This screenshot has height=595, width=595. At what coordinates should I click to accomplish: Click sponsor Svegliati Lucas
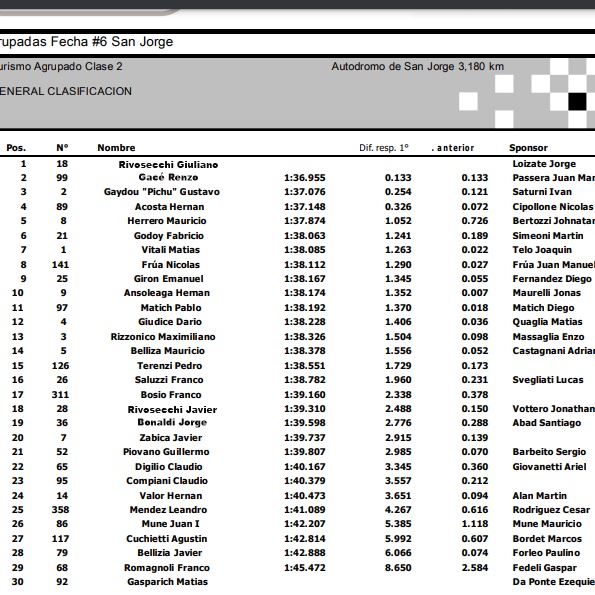point(548,380)
